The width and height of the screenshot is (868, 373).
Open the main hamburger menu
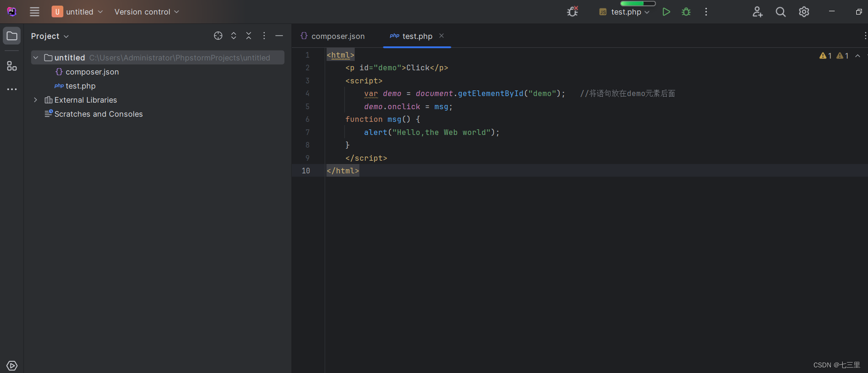tap(35, 12)
